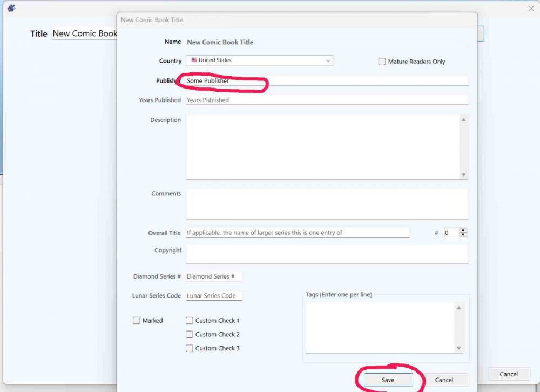
Task: Click inside the Description text area
Action: [322, 147]
